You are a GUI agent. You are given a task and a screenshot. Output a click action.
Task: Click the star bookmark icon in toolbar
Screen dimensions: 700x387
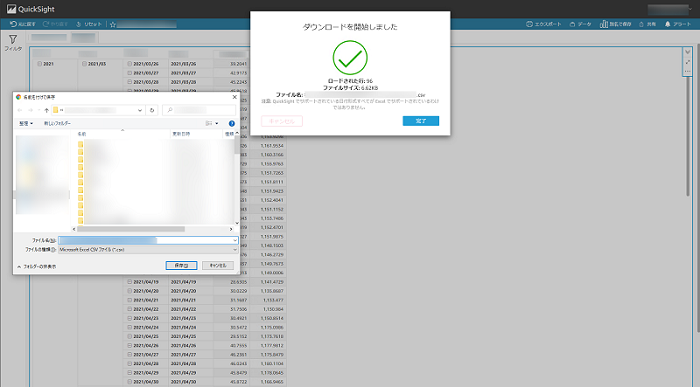click(113, 25)
